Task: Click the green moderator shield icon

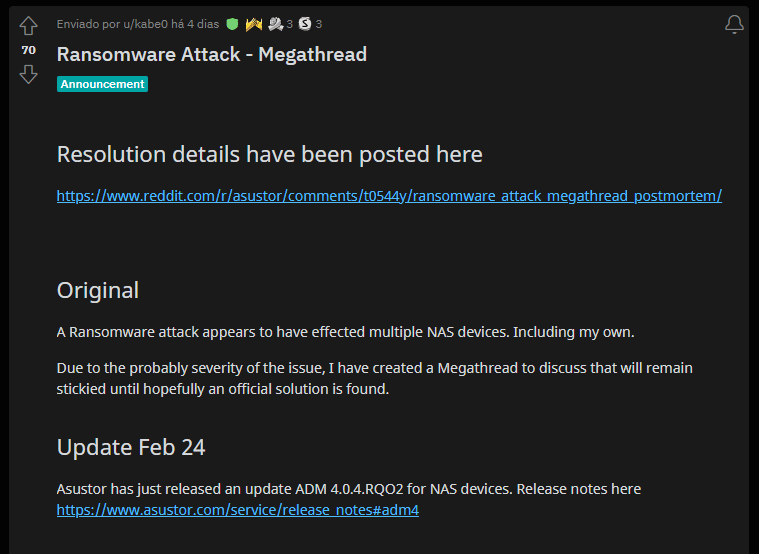Action: [232, 24]
